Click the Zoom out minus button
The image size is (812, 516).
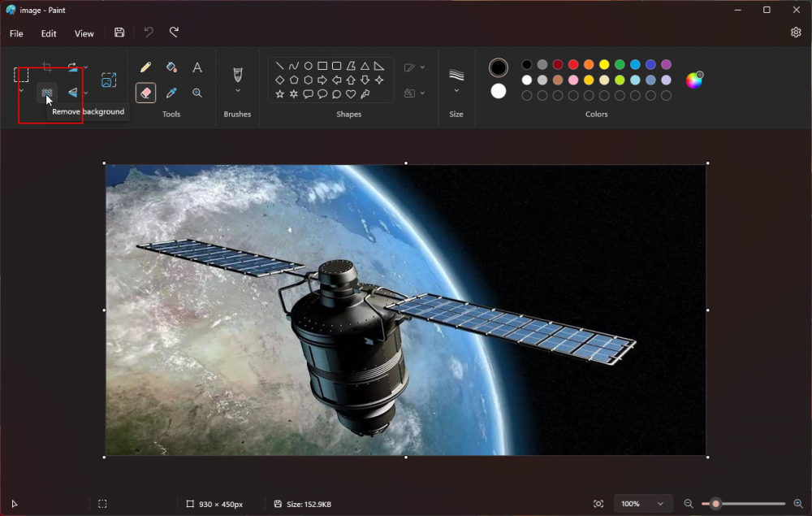pos(689,504)
